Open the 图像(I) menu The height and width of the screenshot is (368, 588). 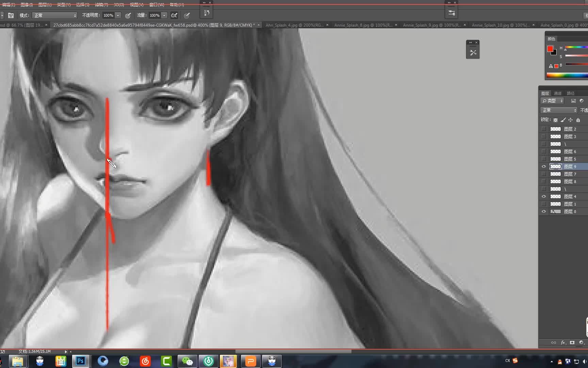27,5
